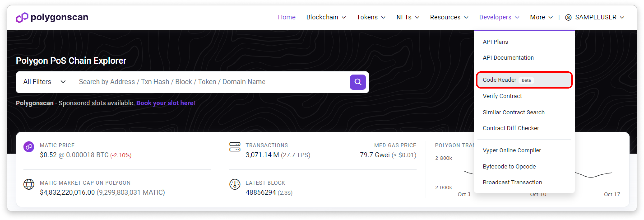Image resolution: width=644 pixels, height=220 pixels.
Task: Click the MATIC price value $0.52
Action: pos(48,155)
